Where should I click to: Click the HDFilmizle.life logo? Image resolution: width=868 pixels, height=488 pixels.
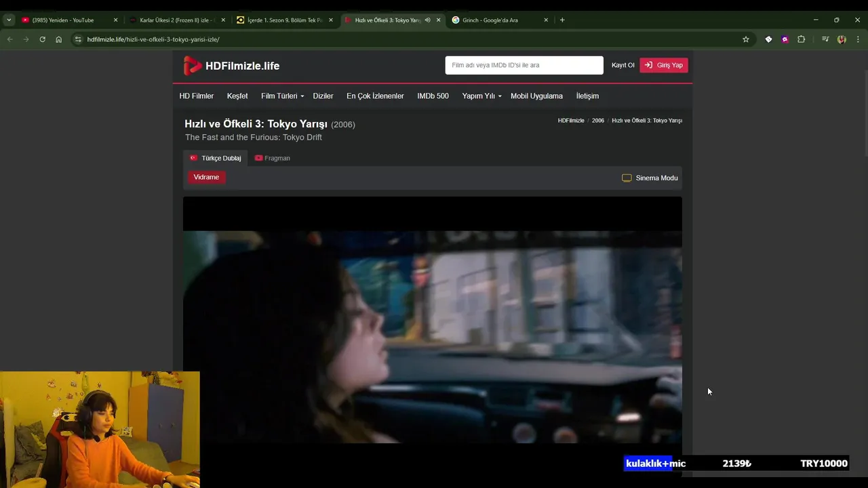point(231,66)
